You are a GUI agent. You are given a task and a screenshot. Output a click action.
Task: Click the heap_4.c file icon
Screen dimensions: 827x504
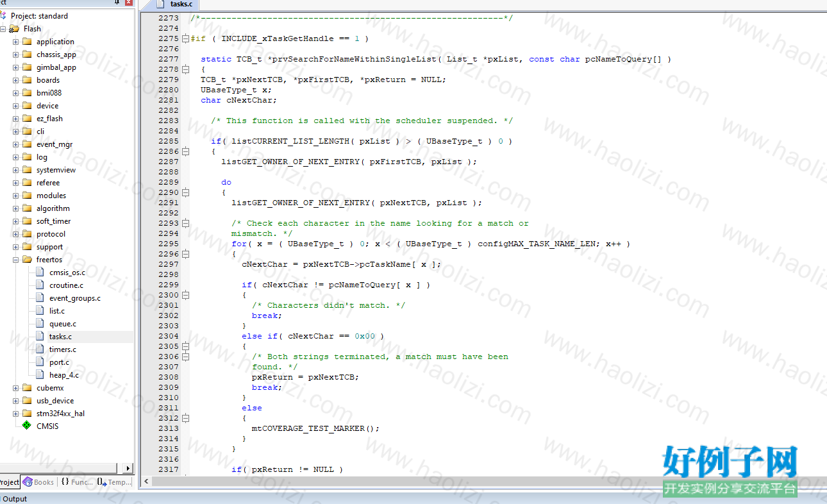pos(40,375)
